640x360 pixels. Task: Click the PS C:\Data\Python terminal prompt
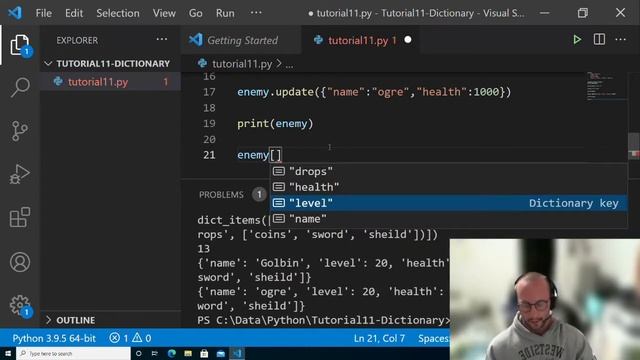click(323, 320)
